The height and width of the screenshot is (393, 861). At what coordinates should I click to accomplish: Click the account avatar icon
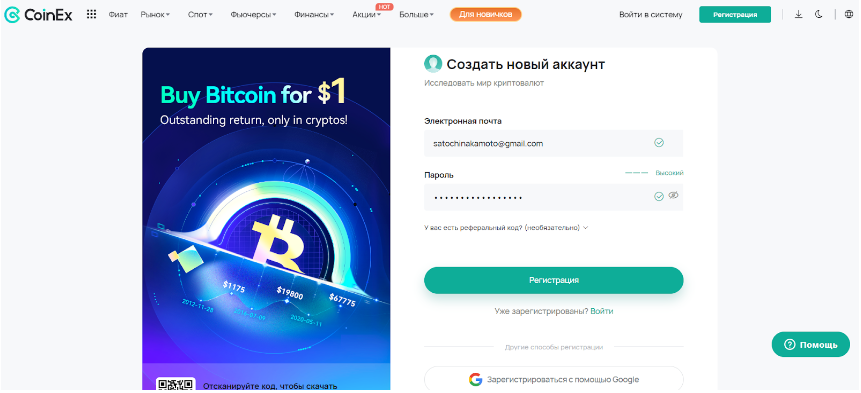pos(433,64)
